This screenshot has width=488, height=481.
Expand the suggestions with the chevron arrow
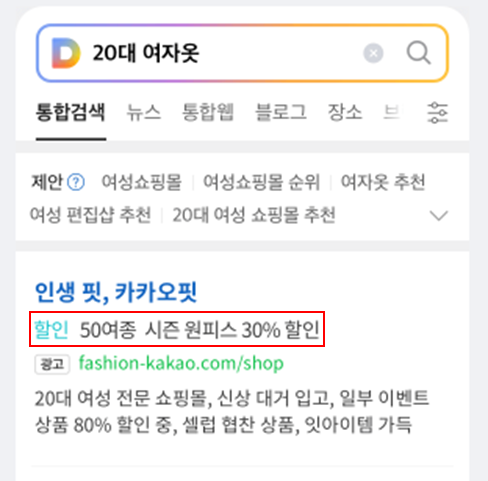pos(439,215)
